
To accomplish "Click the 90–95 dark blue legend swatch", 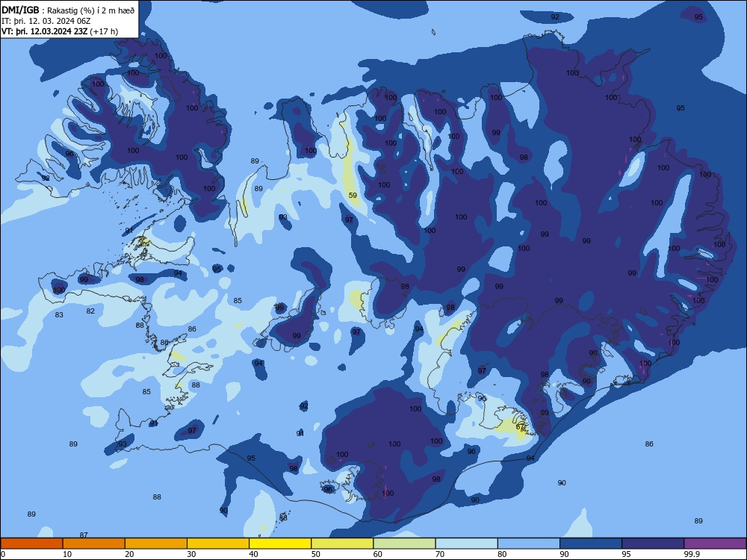I will pyautogui.click(x=591, y=544).
